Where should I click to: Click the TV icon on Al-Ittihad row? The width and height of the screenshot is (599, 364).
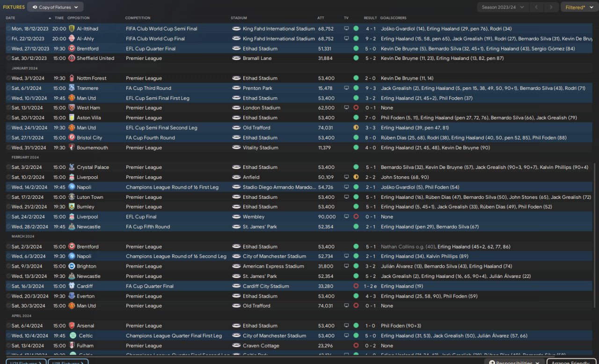(x=346, y=29)
